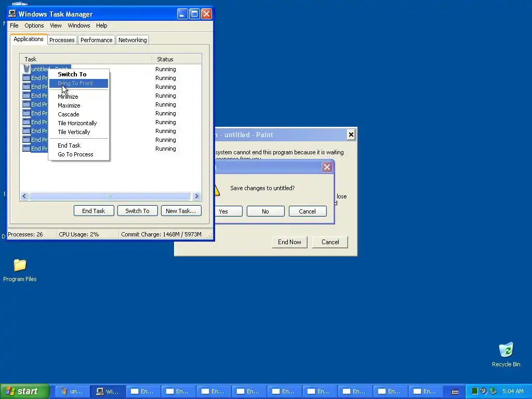This screenshot has height=399, width=532.
Task: Click the Task Manager taskbar button
Action: click(x=108, y=391)
